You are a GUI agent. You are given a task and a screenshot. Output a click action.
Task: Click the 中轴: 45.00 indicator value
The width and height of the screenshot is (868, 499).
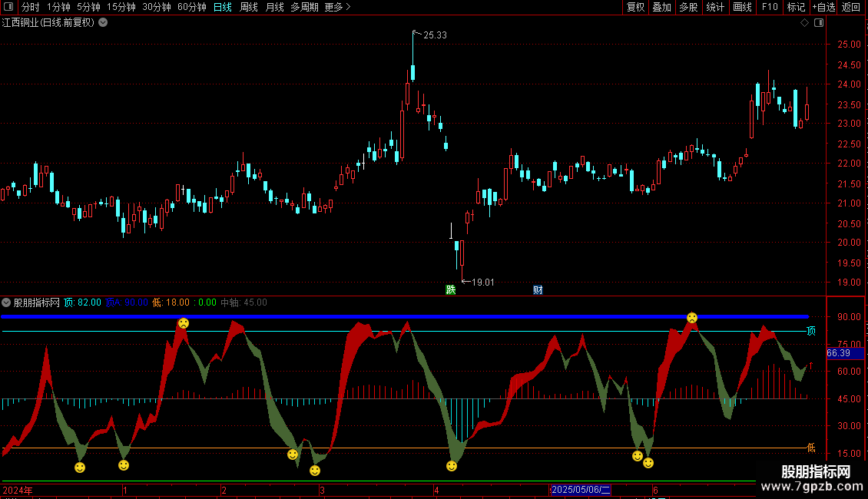(x=244, y=302)
